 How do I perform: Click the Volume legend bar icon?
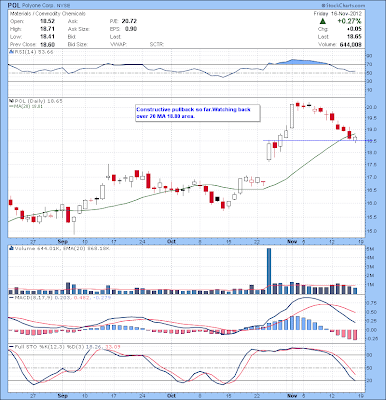(11, 248)
